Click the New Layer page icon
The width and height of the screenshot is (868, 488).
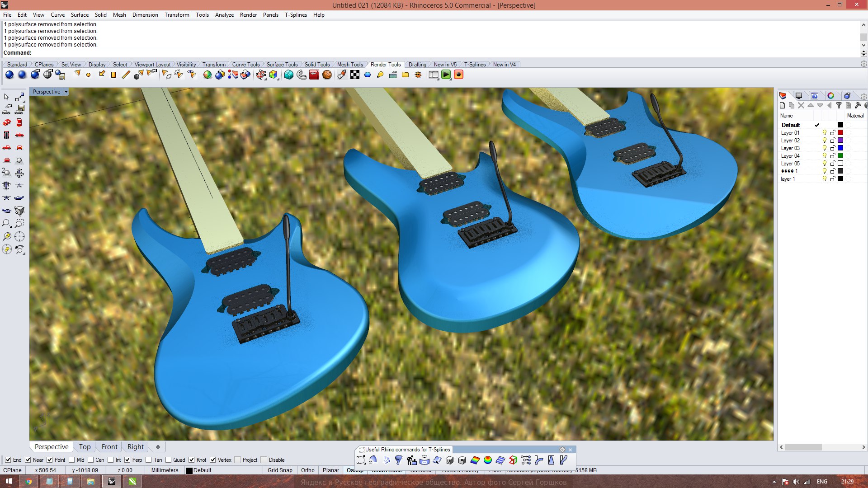tap(783, 106)
